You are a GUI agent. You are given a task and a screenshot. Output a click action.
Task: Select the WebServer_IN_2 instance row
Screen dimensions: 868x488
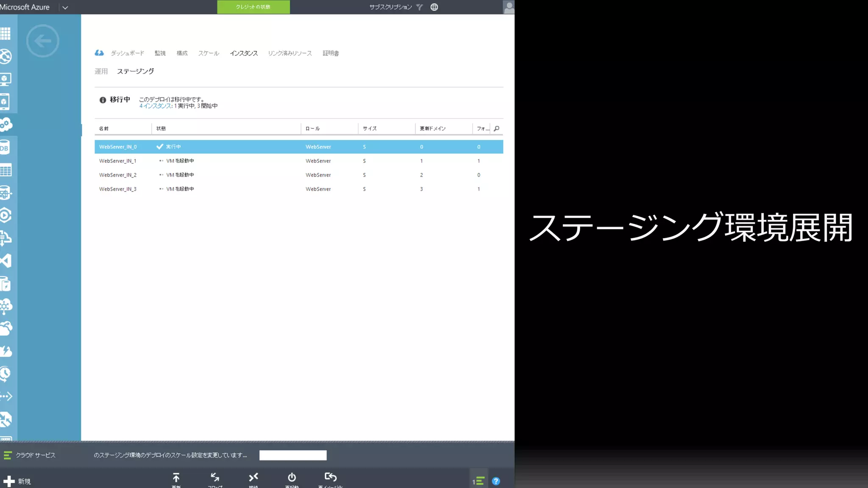point(118,175)
